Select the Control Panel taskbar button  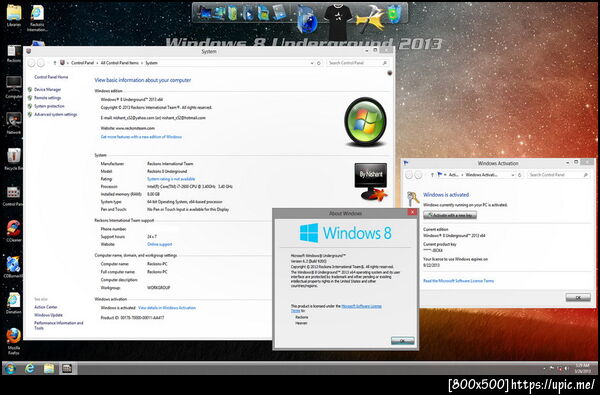[x=67, y=368]
